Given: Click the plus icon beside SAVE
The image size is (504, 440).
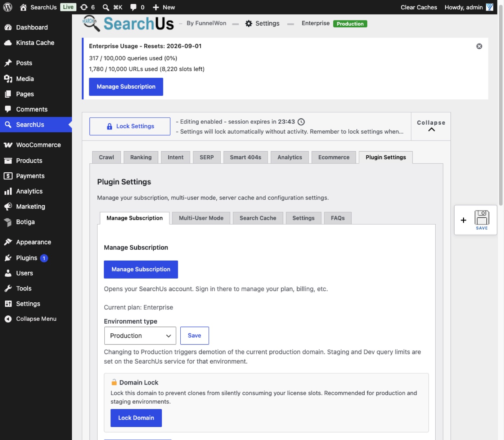Looking at the screenshot, I should point(463,220).
